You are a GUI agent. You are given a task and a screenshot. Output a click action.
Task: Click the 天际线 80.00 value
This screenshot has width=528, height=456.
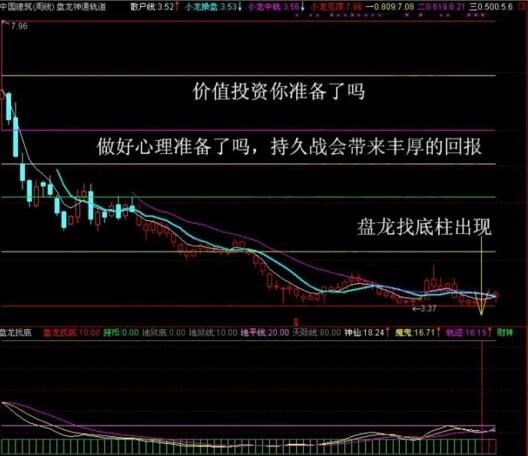coord(317,333)
